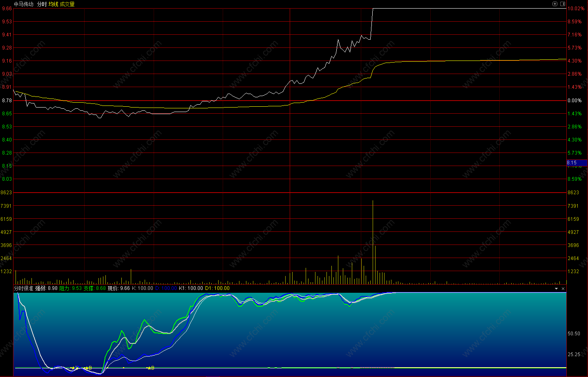Click the left-axis 8623 volume label
This screenshot has height=377, width=588.
pos(6,193)
